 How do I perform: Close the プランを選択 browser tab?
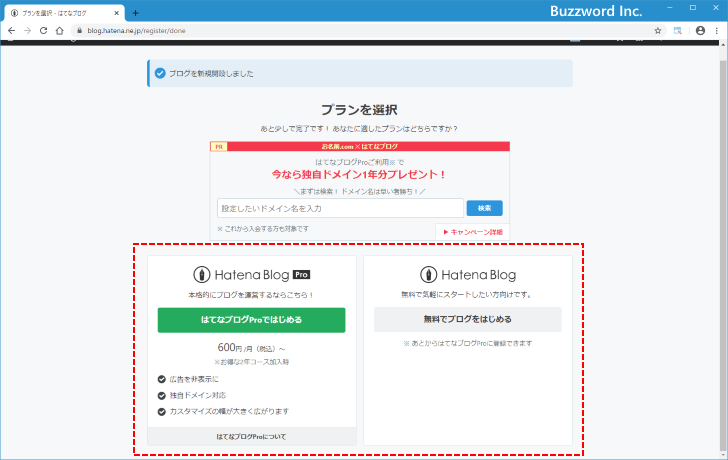pos(117,13)
